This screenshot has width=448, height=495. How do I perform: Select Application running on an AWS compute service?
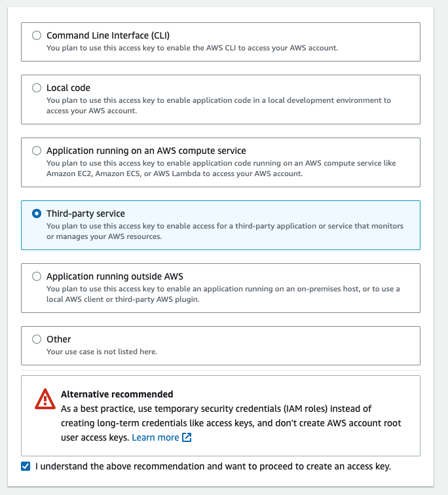click(37, 151)
